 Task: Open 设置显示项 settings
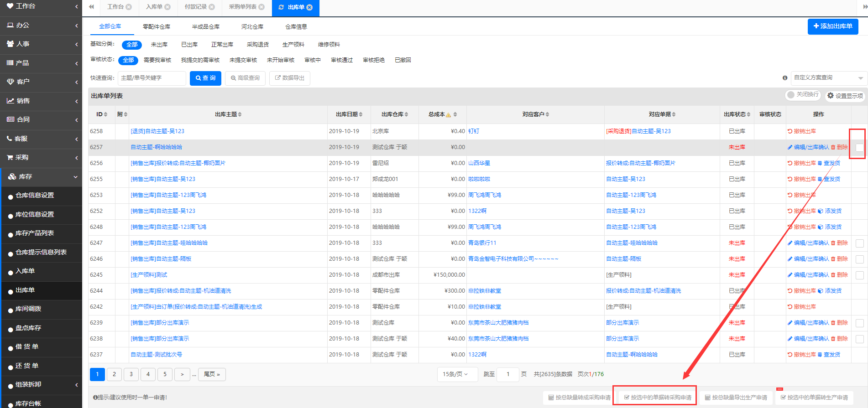845,96
